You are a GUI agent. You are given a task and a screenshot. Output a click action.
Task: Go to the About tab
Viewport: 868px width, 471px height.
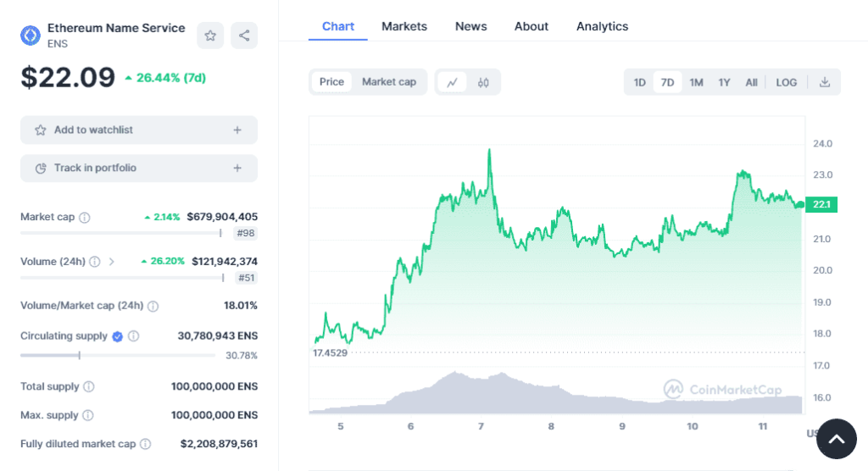click(x=531, y=26)
